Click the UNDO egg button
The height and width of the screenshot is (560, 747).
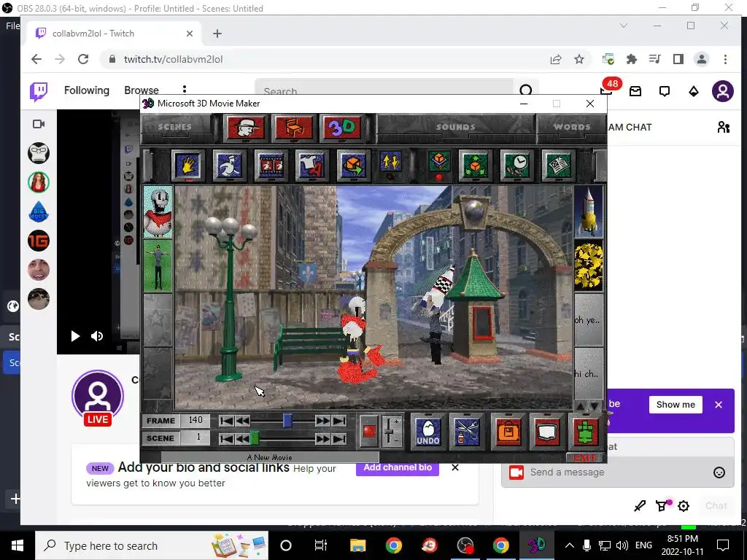(x=427, y=432)
